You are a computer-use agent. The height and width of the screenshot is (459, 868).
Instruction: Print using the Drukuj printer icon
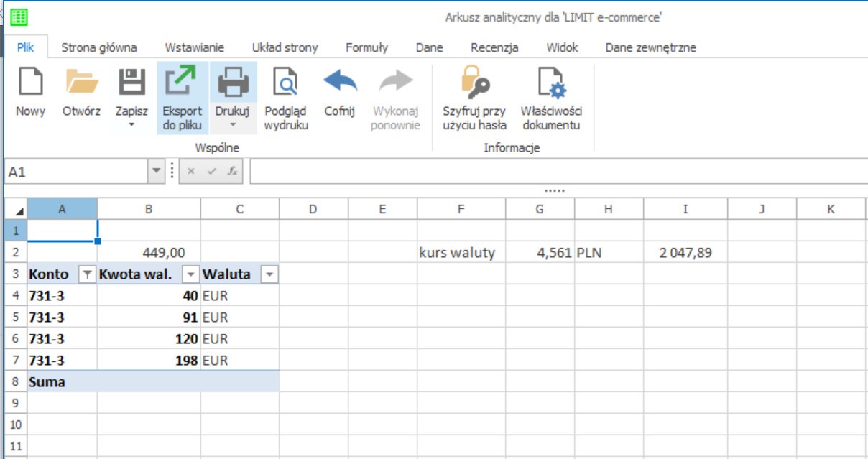(x=232, y=81)
